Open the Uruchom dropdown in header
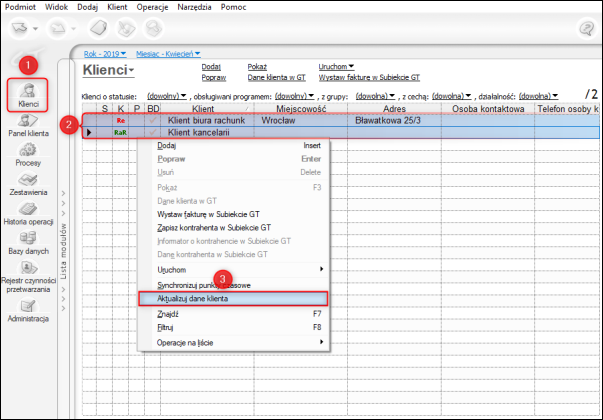The height and width of the screenshot is (420, 603). coord(336,67)
